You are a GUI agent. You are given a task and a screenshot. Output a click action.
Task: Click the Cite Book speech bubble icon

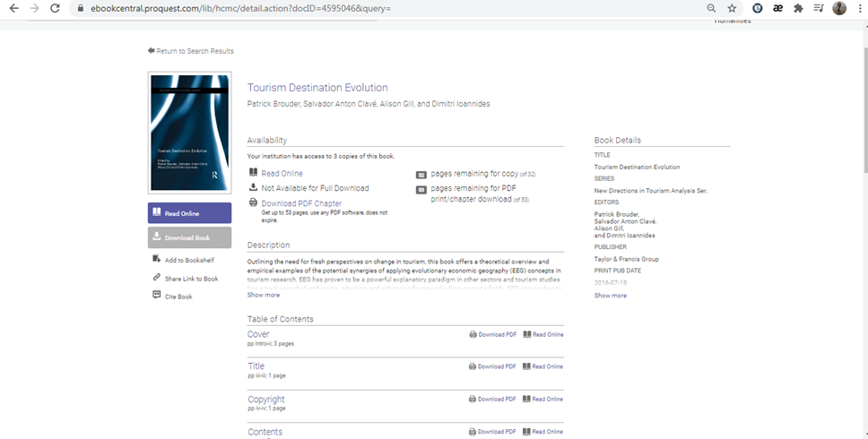pos(157,295)
